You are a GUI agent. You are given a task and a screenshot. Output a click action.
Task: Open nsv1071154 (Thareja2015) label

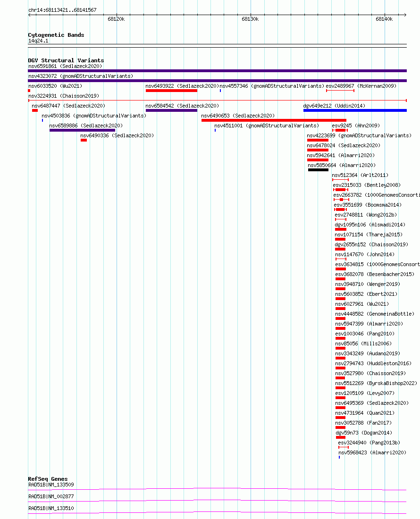pyautogui.click(x=369, y=235)
